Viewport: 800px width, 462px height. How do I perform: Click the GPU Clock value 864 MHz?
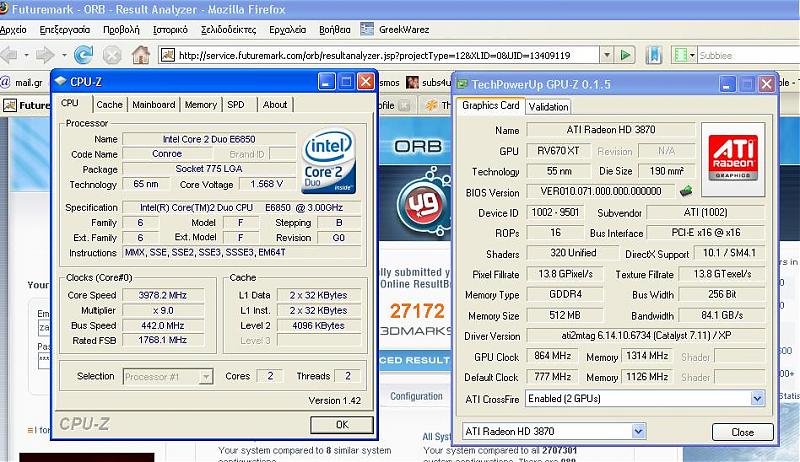click(x=552, y=356)
